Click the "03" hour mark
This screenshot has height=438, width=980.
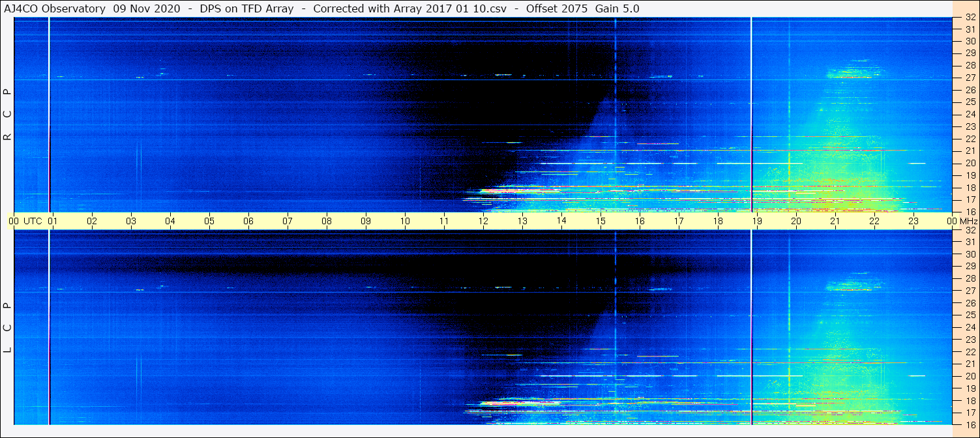coord(131,221)
